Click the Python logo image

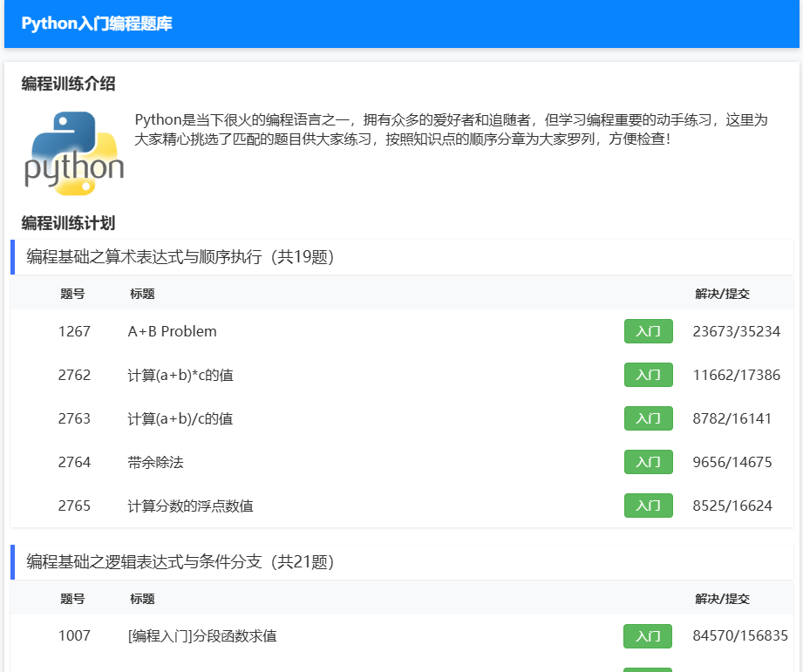[x=74, y=153]
